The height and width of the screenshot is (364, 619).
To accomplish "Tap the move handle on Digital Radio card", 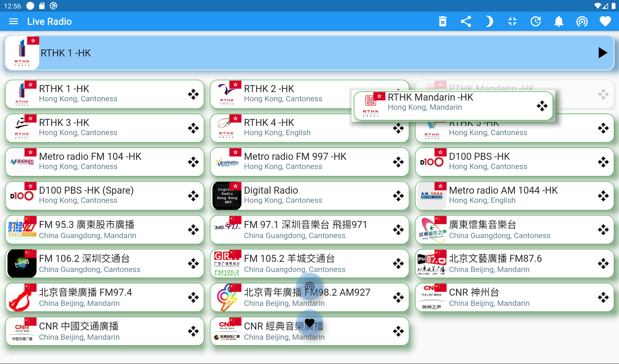I will point(398,196).
